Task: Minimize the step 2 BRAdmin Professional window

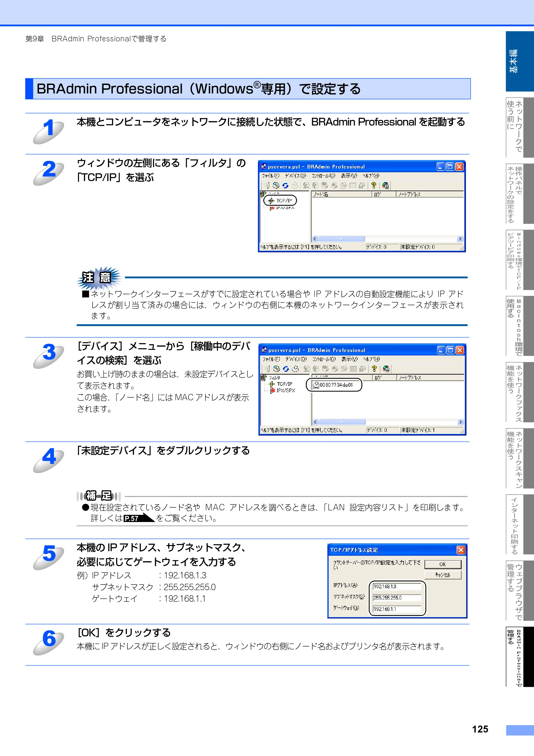Action: 441,167
